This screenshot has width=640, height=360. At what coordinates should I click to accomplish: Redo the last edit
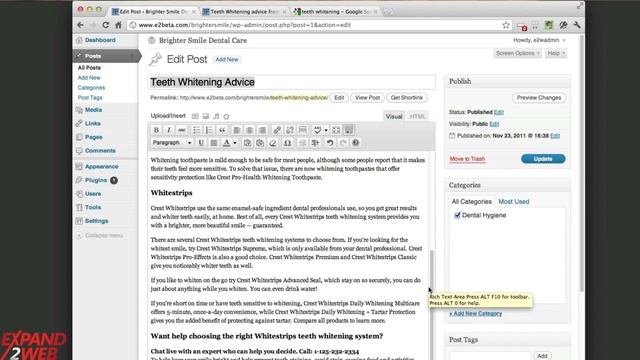343,142
